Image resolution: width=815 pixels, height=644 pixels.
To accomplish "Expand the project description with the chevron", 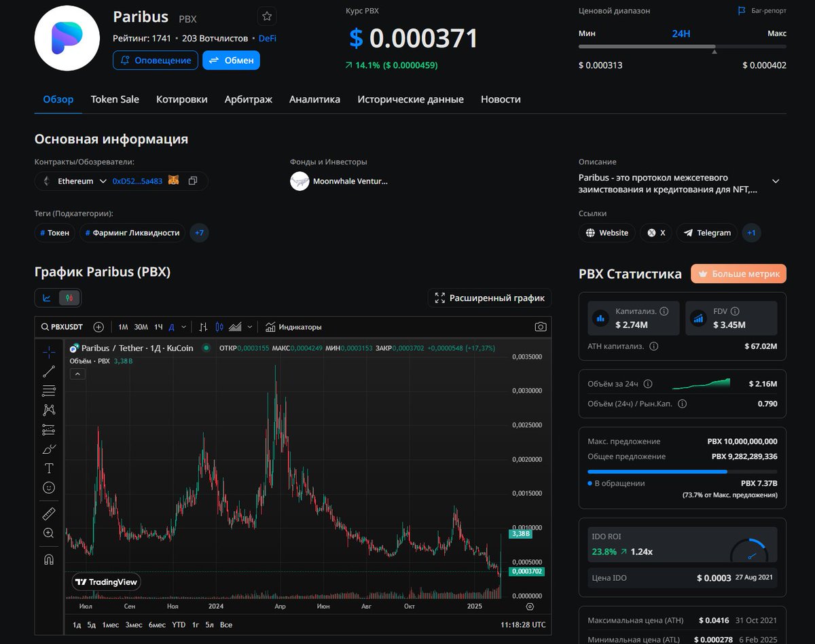I will 775,181.
